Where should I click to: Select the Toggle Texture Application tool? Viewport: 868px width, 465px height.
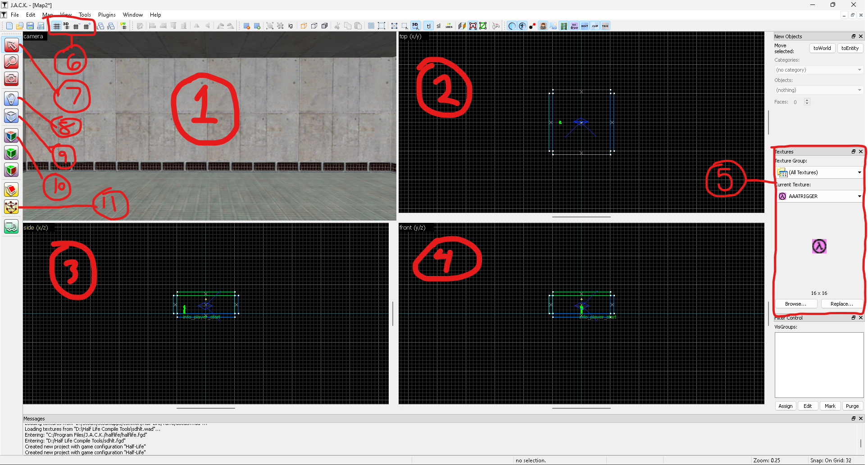11,135
